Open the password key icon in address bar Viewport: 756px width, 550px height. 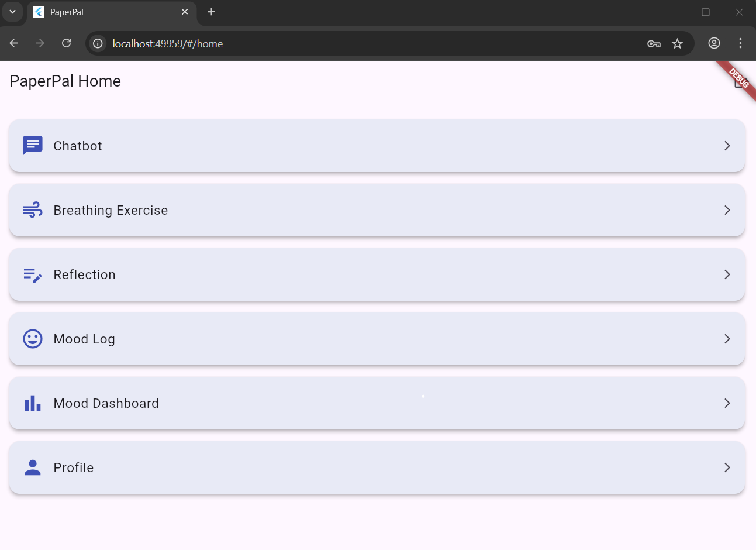(x=654, y=44)
